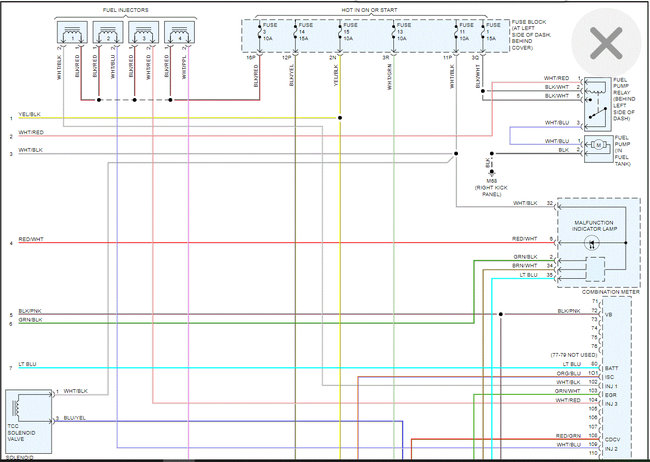Click the '16P' fuse connector label
The width and height of the screenshot is (650, 462).
(251, 58)
